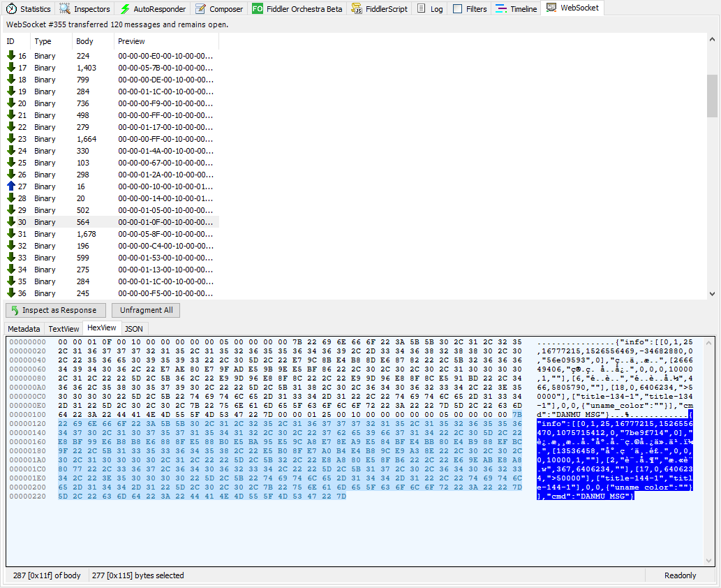This screenshot has width=721, height=588.
Task: Click the FiddlerScript tab icon
Action: [357, 9]
